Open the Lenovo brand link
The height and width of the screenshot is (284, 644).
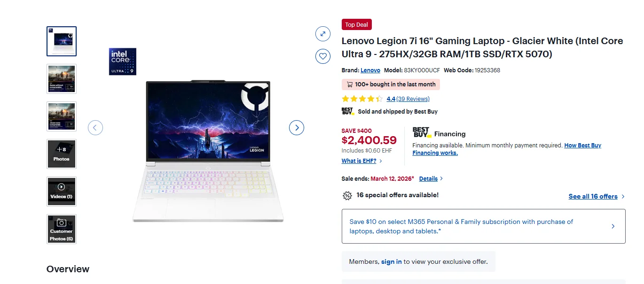click(x=370, y=70)
